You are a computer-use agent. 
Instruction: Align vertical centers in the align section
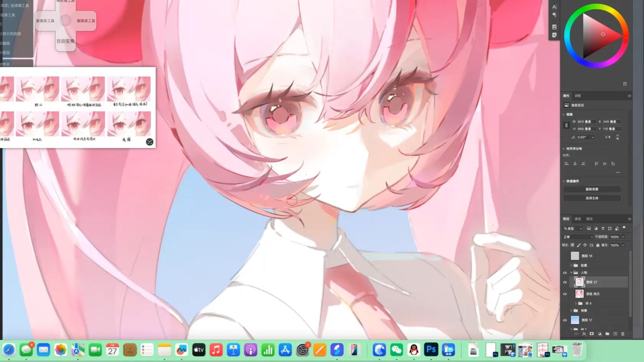click(x=604, y=164)
